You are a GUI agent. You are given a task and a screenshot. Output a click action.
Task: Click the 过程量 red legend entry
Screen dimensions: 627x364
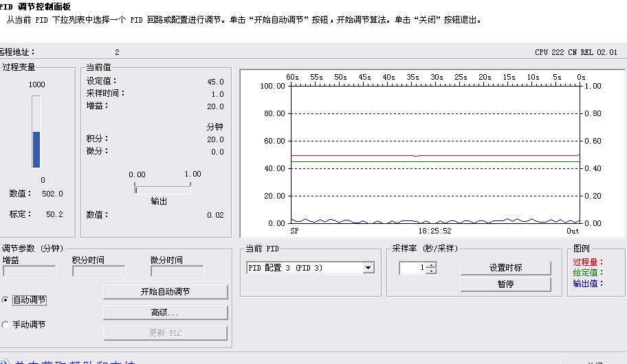587,262
